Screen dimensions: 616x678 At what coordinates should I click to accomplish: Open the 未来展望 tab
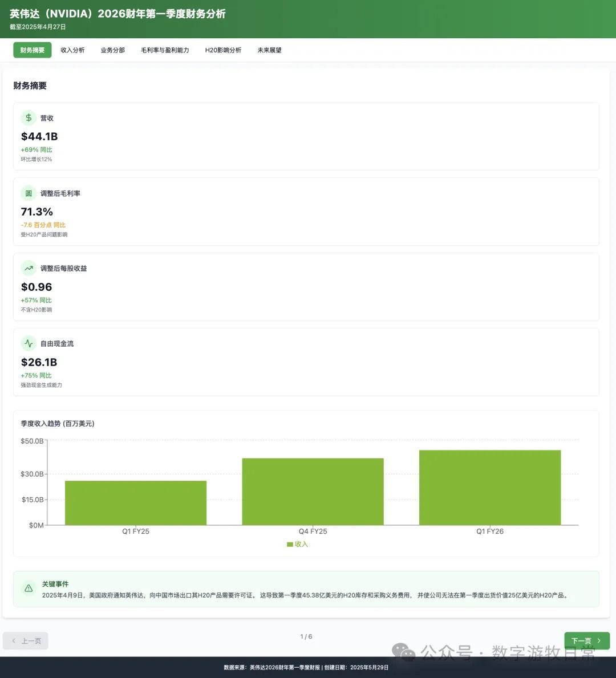point(269,50)
